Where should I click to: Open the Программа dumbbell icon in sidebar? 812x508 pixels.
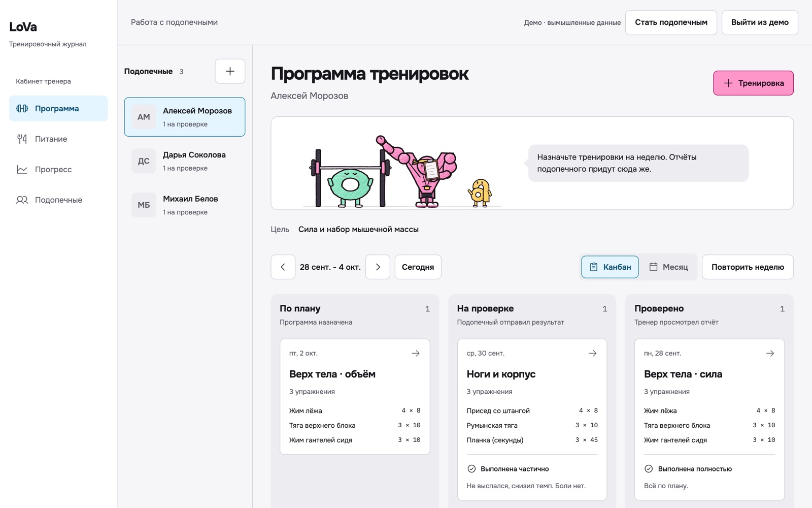(x=22, y=108)
